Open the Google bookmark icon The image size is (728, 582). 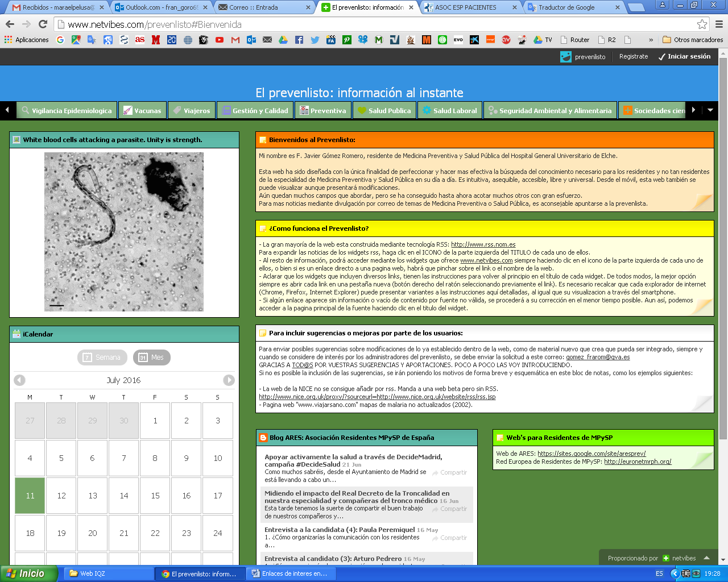pyautogui.click(x=60, y=40)
